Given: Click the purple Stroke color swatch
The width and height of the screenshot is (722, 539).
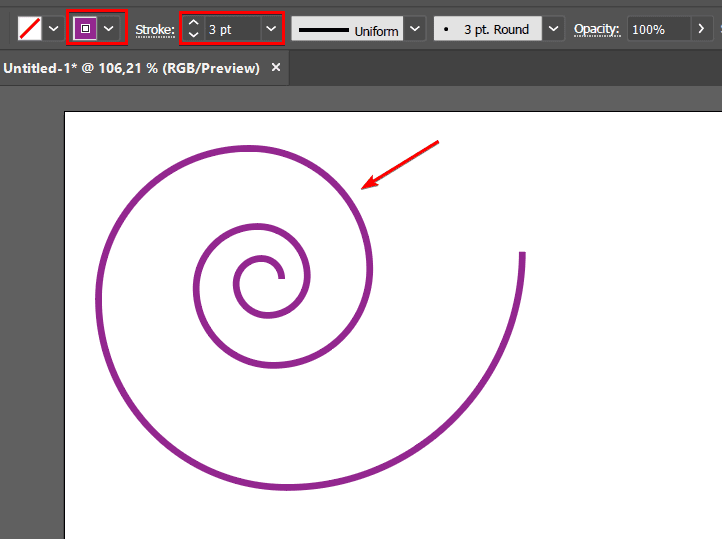Looking at the screenshot, I should point(86,29).
